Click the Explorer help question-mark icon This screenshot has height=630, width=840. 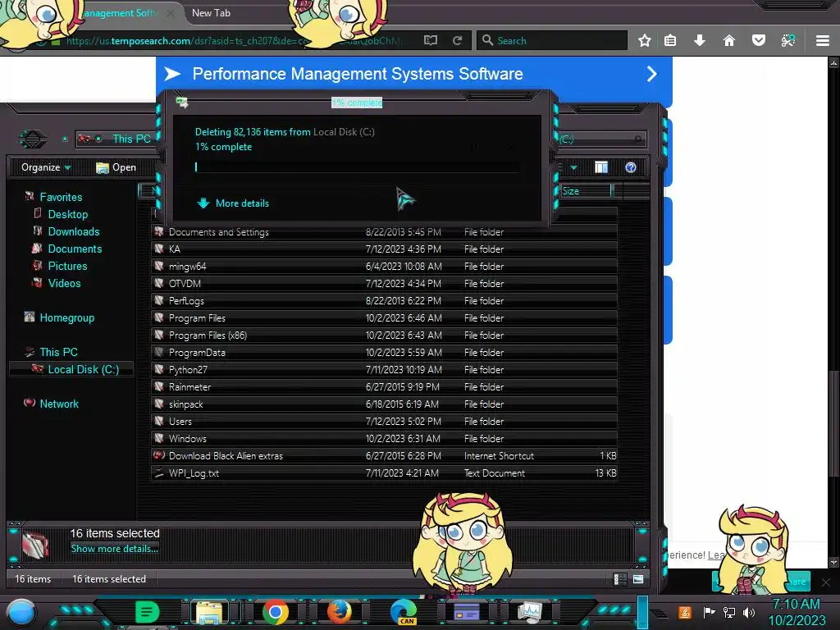[631, 167]
